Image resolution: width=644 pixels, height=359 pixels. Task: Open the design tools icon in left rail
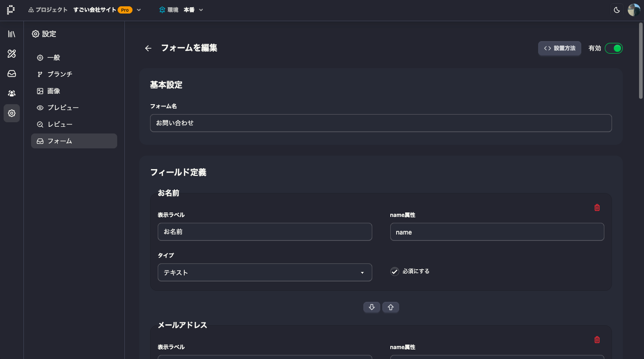[12, 54]
